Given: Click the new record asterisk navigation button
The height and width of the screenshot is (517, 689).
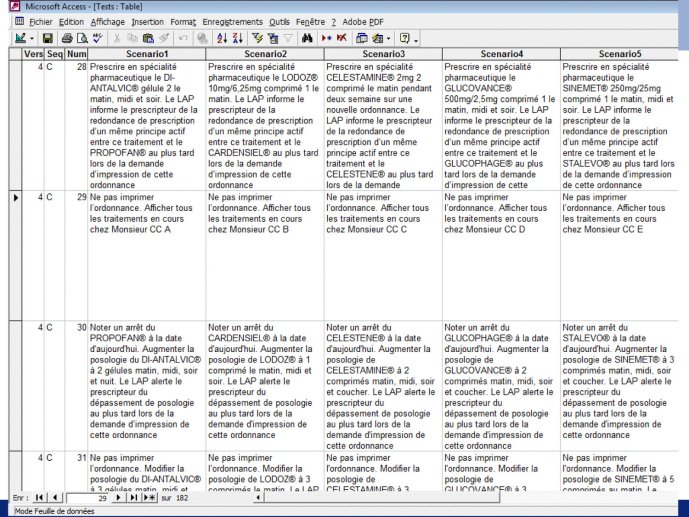Looking at the screenshot, I should (x=150, y=497).
